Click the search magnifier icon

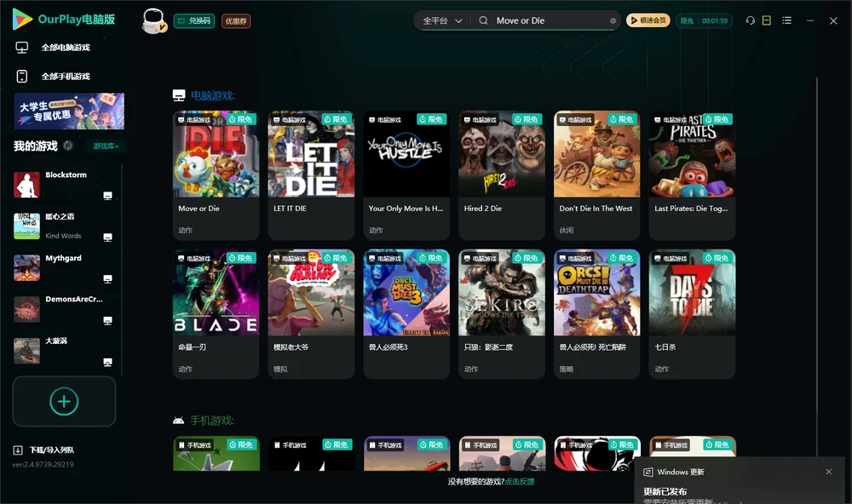coord(483,20)
